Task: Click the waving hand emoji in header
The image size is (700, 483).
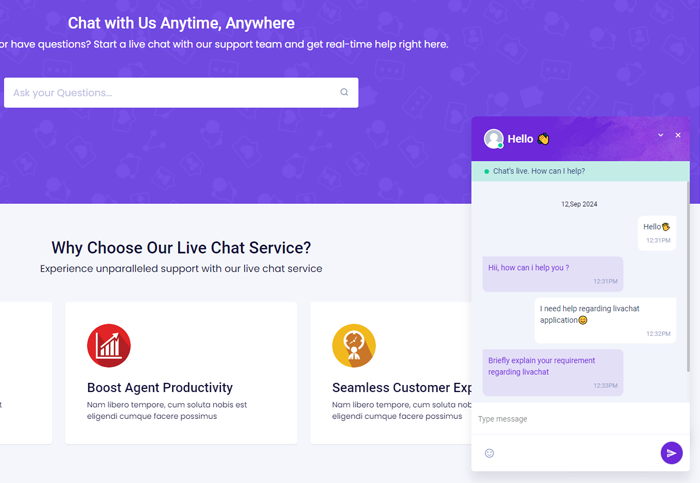Action: [543, 139]
